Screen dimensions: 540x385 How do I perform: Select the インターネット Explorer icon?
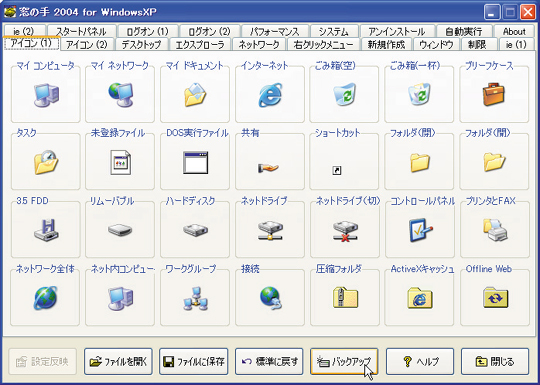(x=270, y=95)
